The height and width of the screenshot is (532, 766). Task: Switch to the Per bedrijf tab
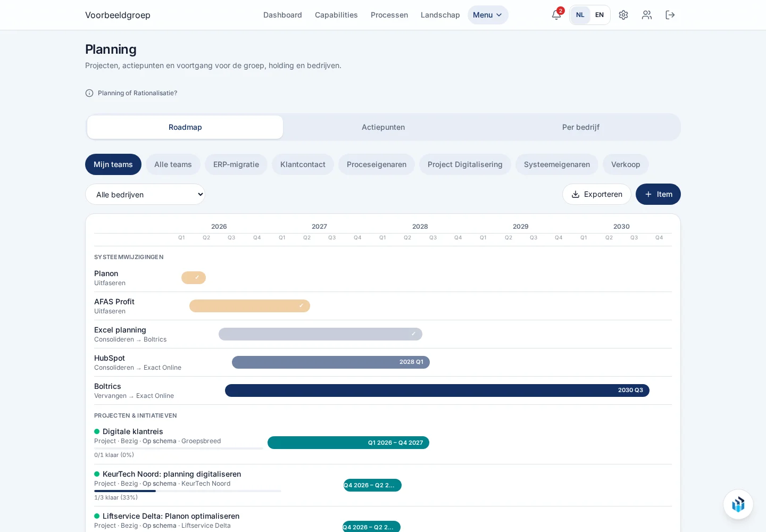[x=581, y=127]
